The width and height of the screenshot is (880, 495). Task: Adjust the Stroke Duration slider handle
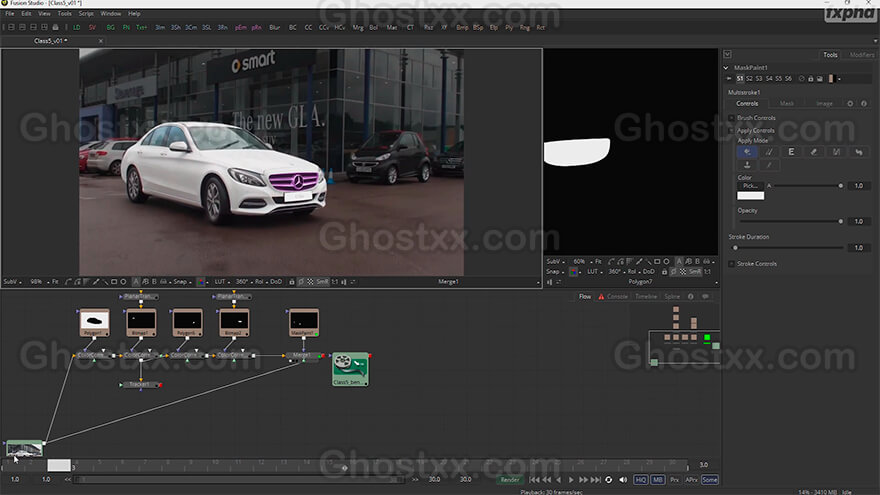[735, 248]
